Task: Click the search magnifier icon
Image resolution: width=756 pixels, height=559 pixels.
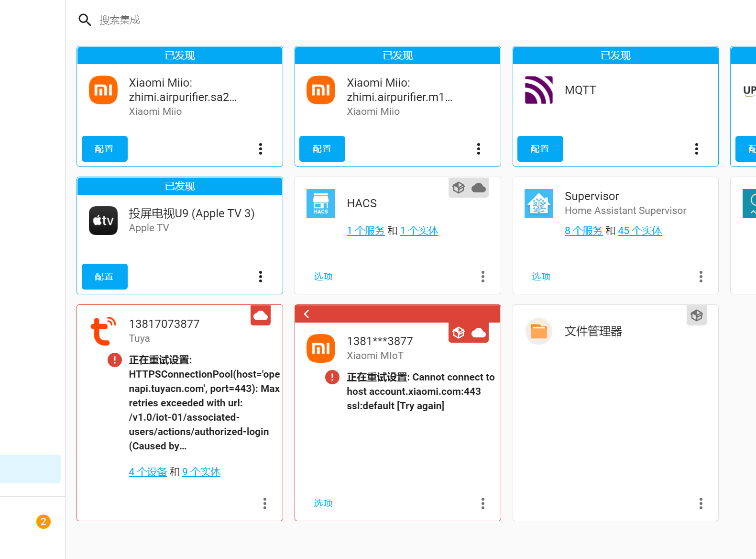Action: (85, 20)
